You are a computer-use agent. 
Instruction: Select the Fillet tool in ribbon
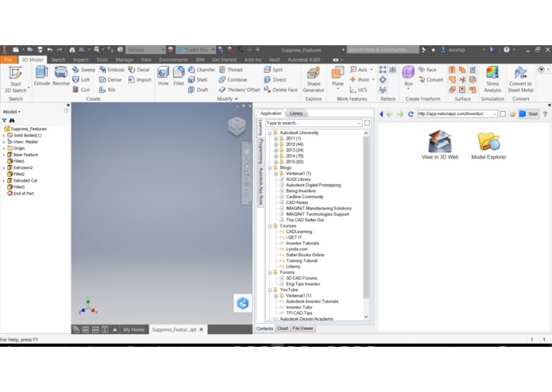coord(179,76)
